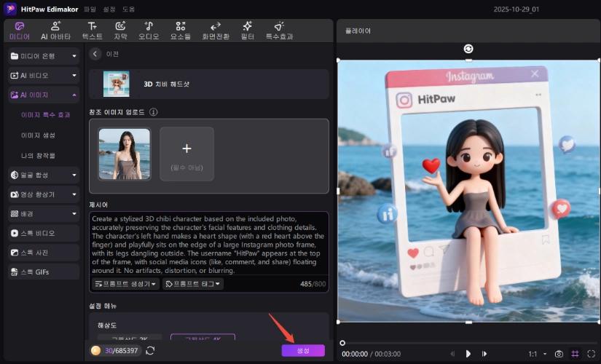Expand the 얼굴 합성 section
This screenshot has width=601, height=364.
pyautogui.click(x=44, y=175)
